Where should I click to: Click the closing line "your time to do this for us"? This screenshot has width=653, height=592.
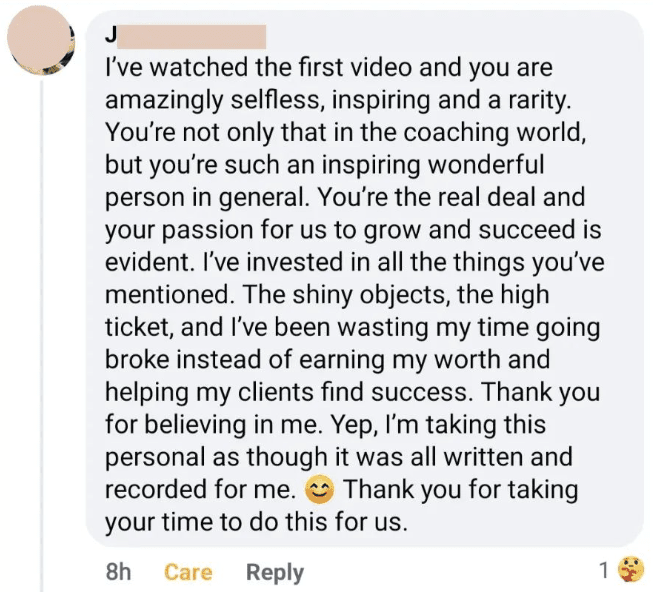coord(256,522)
